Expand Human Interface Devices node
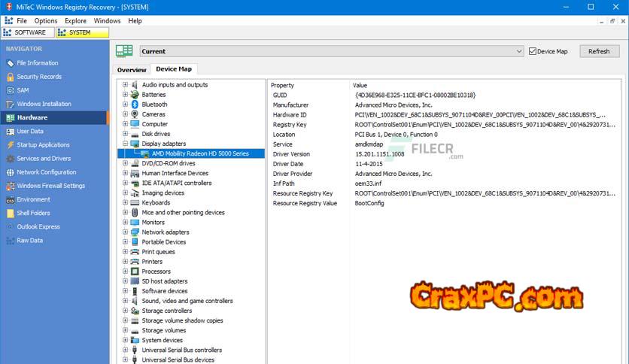Screen dimensions: 629x364 point(125,173)
